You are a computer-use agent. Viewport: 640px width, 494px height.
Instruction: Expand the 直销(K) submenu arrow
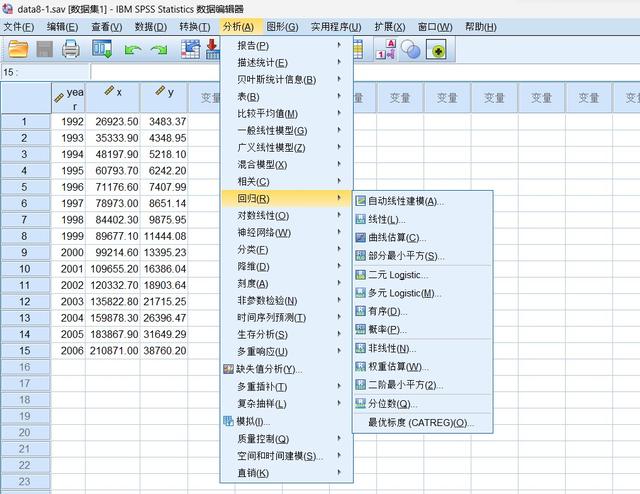(x=339, y=472)
